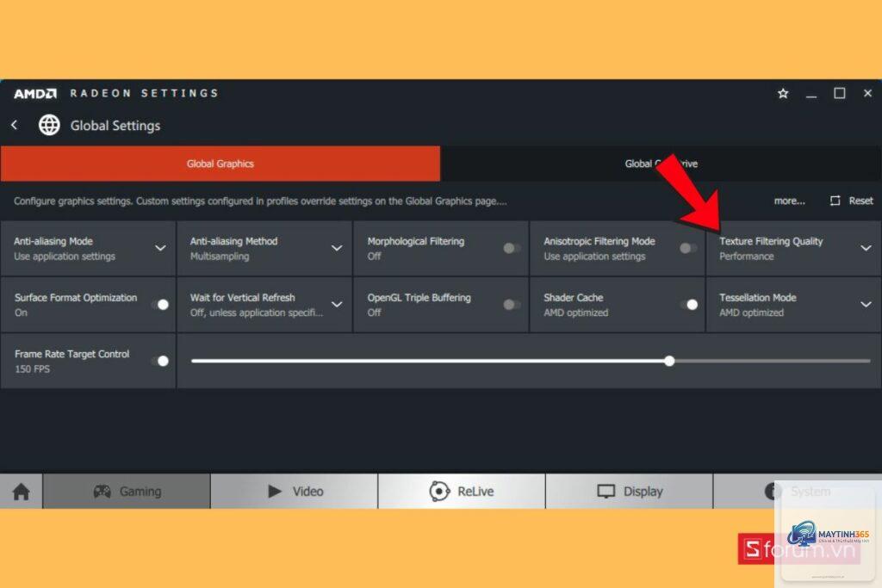Click the more... link
Image resolution: width=882 pixels, height=588 pixels.
tap(789, 201)
